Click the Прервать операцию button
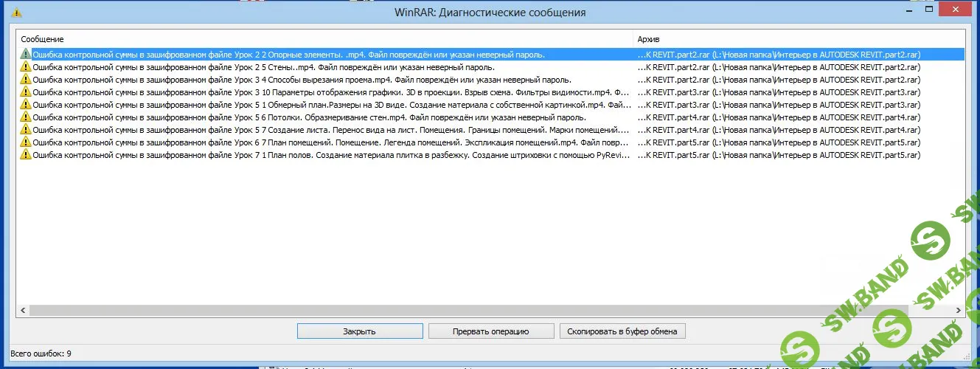The height and width of the screenshot is (369, 980). (x=490, y=331)
